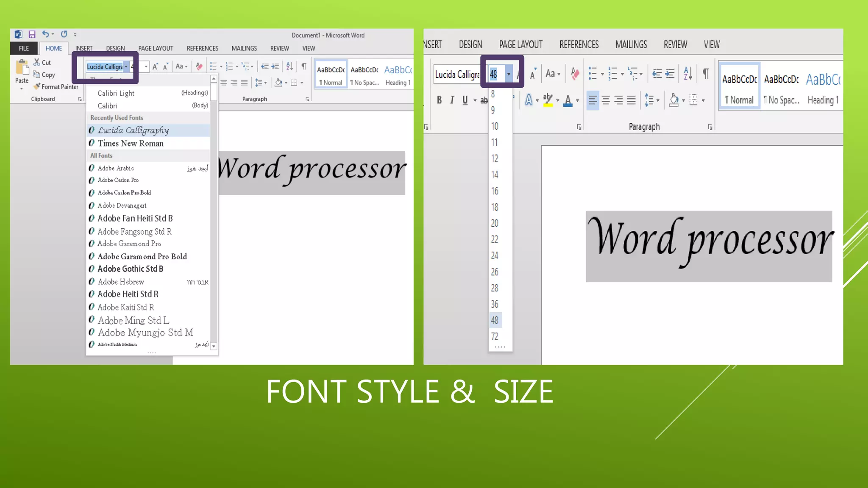The height and width of the screenshot is (488, 868).
Task: Expand Change Case Aa menu in left Word
Action: [x=181, y=66]
